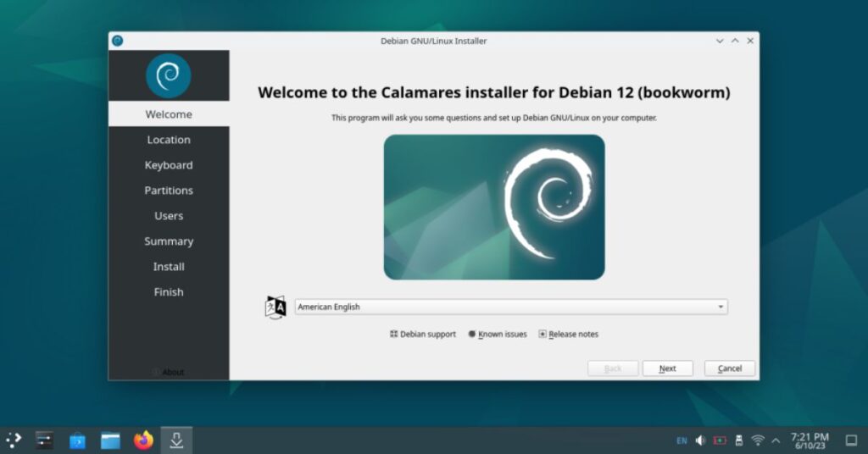Click the battery indicator in tray
This screenshot has height=454, width=868.
720,440
